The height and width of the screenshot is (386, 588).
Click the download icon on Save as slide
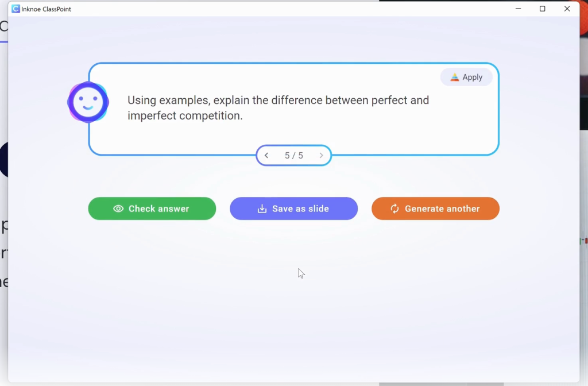tap(262, 209)
